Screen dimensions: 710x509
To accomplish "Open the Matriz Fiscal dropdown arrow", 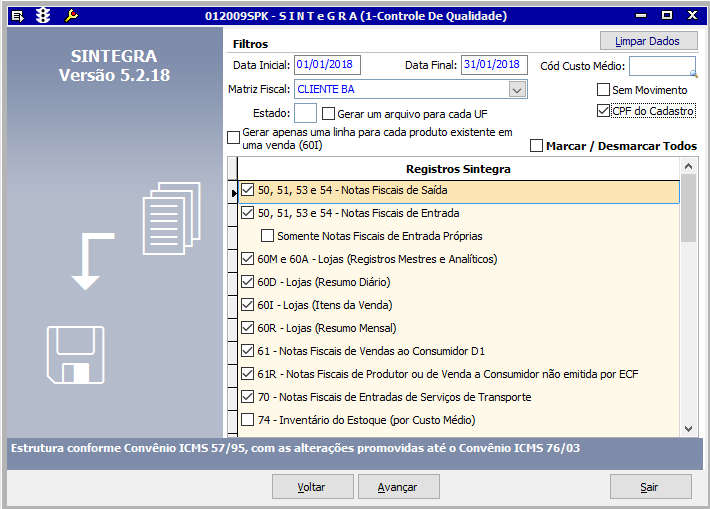I will [517, 90].
